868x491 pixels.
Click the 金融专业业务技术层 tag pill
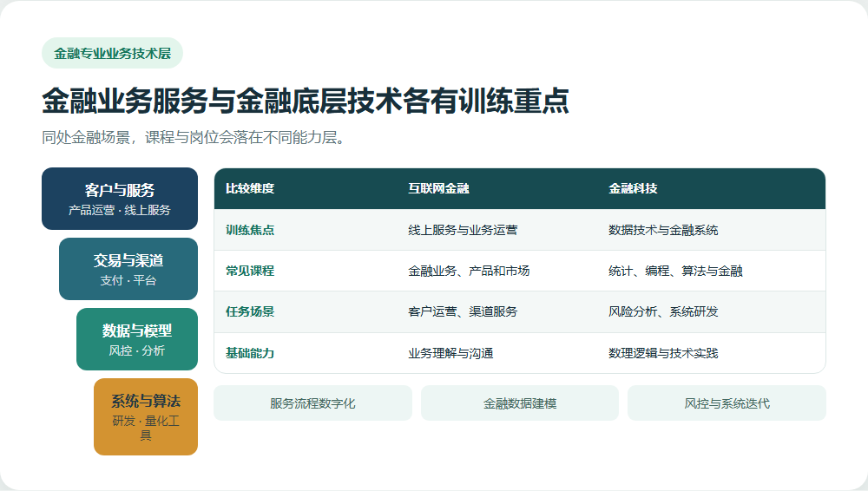click(x=112, y=53)
